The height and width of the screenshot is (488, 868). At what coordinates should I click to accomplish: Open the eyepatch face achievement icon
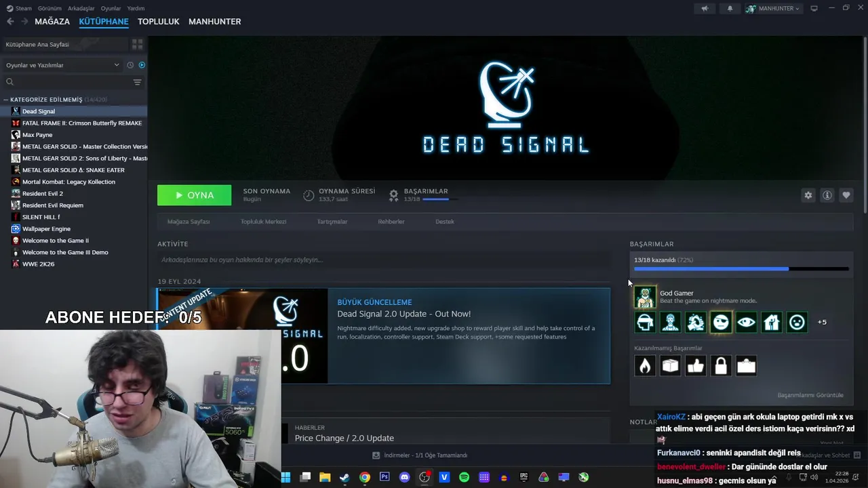tap(721, 323)
